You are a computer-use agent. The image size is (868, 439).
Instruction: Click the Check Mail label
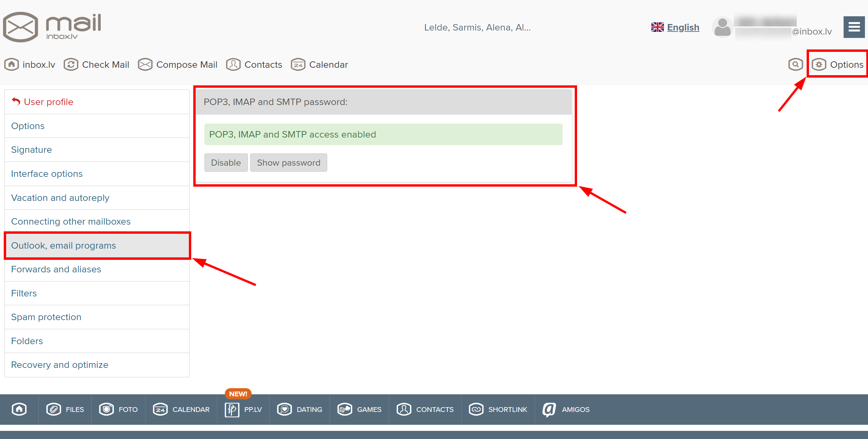(x=105, y=64)
